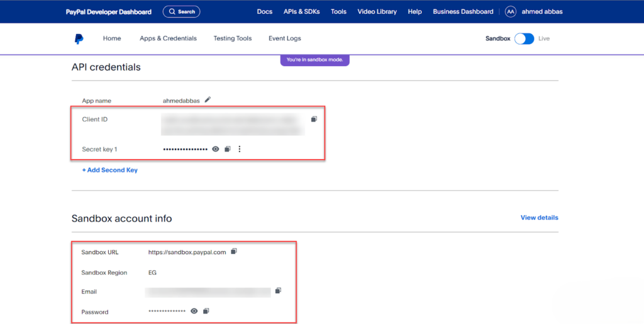Click the Sandbox mode label
Viewport: 644px width, 324px height.
click(x=498, y=38)
